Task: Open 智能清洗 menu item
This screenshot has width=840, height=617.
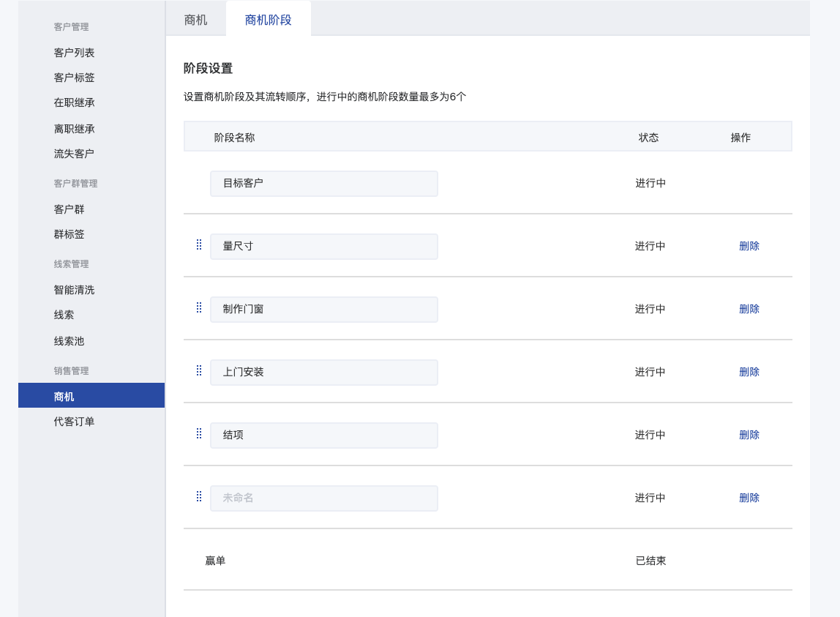Action: (x=74, y=290)
